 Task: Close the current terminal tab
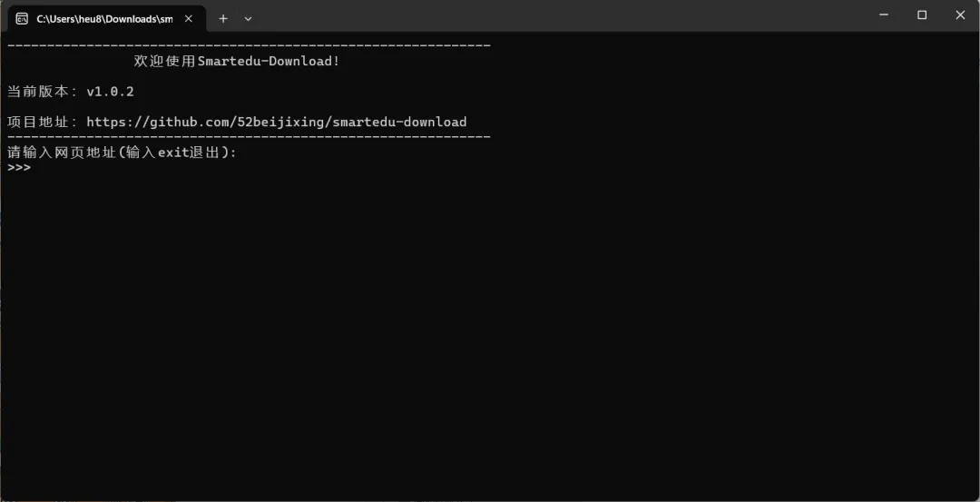[x=188, y=18]
